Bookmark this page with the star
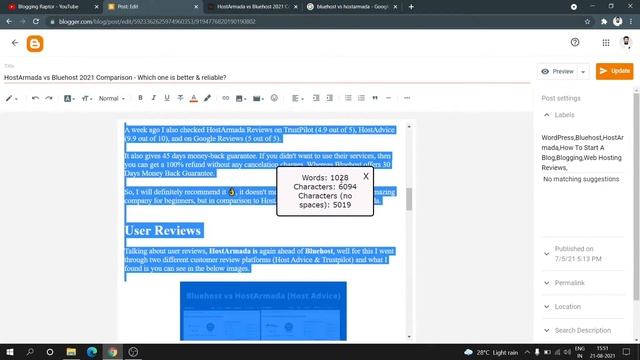Image resolution: width=640 pixels, height=360 pixels. coord(587,22)
